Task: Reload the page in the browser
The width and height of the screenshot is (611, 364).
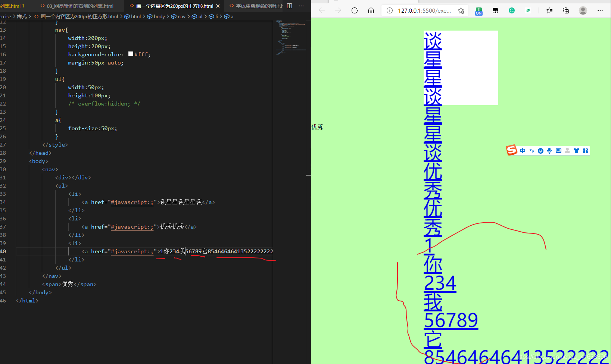Action: [x=355, y=10]
